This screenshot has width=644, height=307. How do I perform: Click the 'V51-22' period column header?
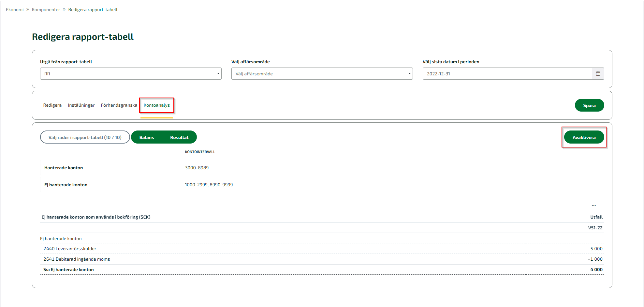tap(595, 228)
